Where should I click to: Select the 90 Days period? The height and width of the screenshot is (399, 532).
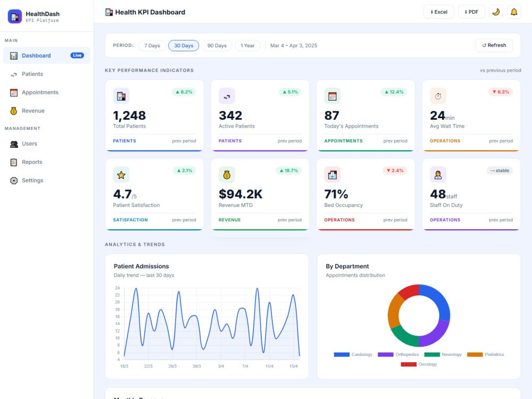217,45
